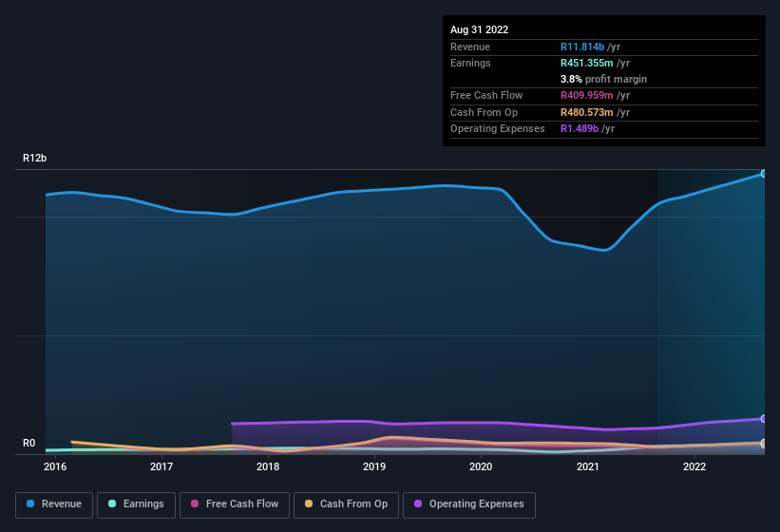Image resolution: width=780 pixels, height=532 pixels.
Task: Click the 3.8% profit margin text
Action: 603,79
